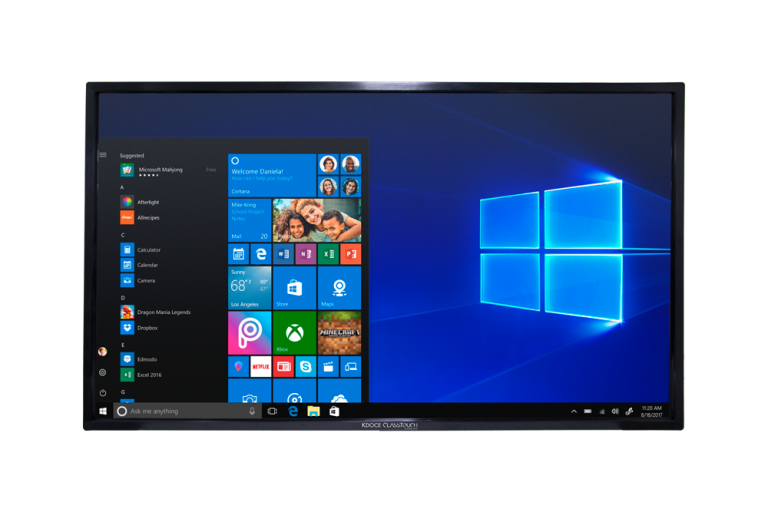Jump using letter header "E"
This screenshot has height=512, width=768.
tap(122, 344)
